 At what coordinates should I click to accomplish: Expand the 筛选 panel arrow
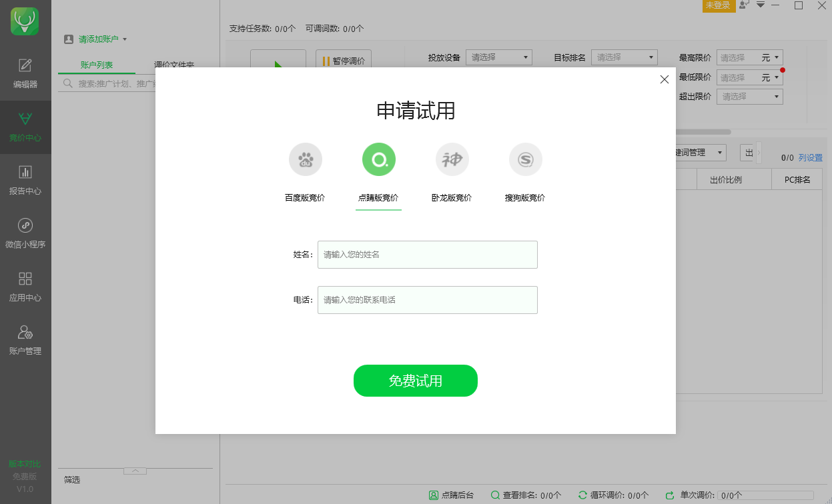[135, 471]
